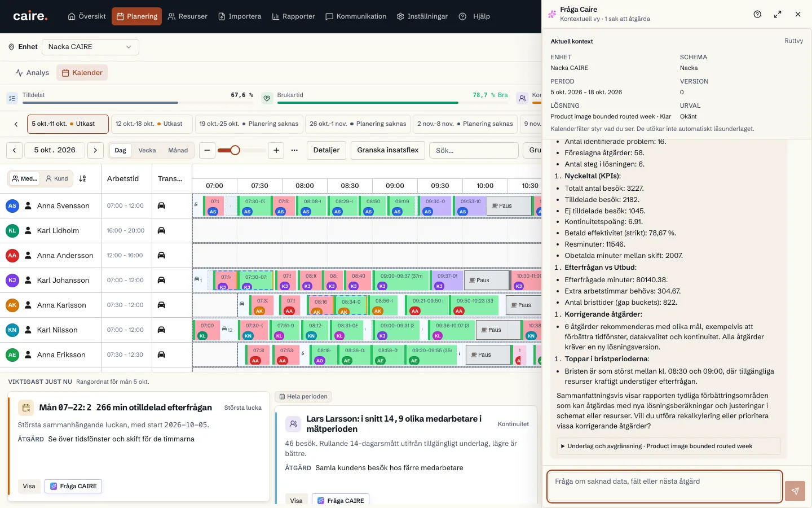The height and width of the screenshot is (508, 812).
Task: Click Visa on the Mån 07–22 card
Action: click(29, 487)
